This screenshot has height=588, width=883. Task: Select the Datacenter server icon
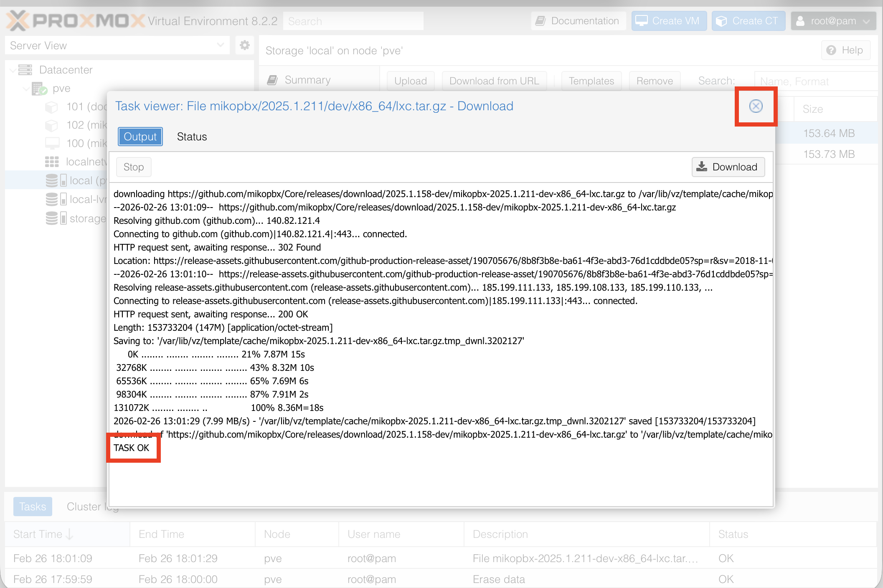point(25,70)
